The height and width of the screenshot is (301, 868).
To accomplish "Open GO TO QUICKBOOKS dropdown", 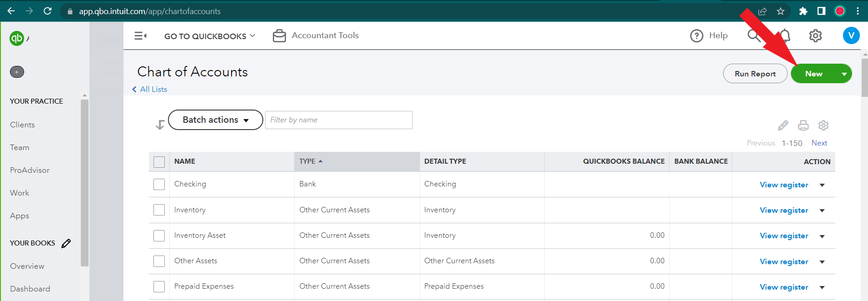I will (210, 36).
